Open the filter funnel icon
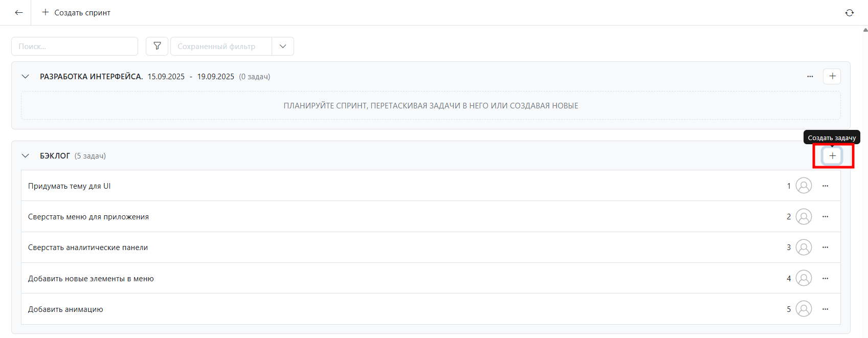 pyautogui.click(x=157, y=46)
